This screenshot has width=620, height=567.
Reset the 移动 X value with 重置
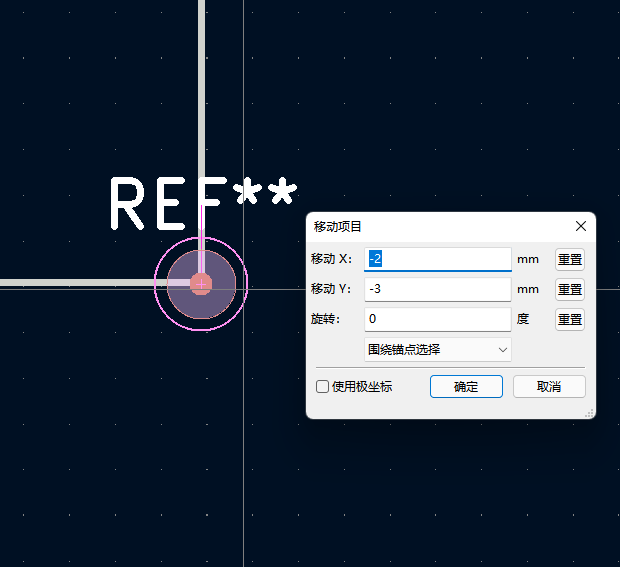pos(570,259)
